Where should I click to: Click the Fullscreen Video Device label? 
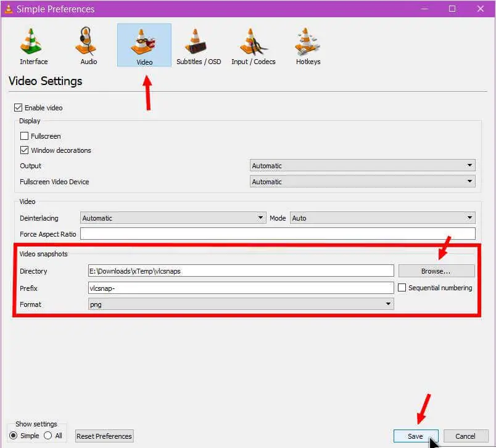tap(54, 182)
